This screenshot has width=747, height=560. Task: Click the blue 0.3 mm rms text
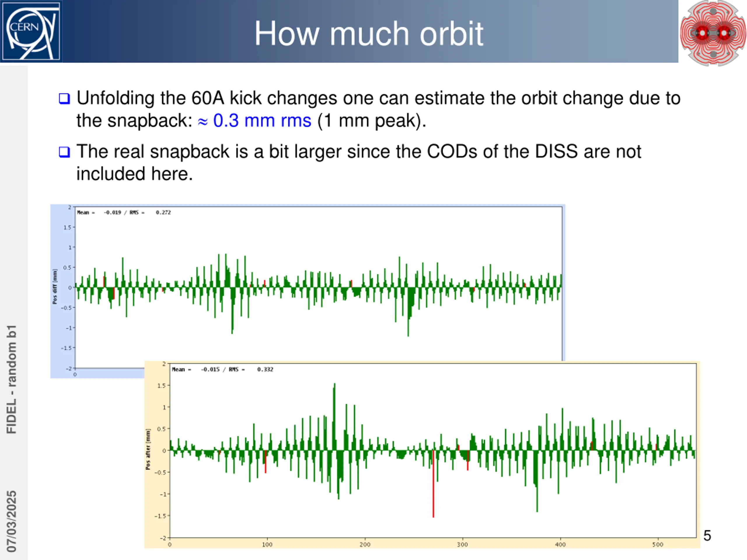tap(262, 120)
